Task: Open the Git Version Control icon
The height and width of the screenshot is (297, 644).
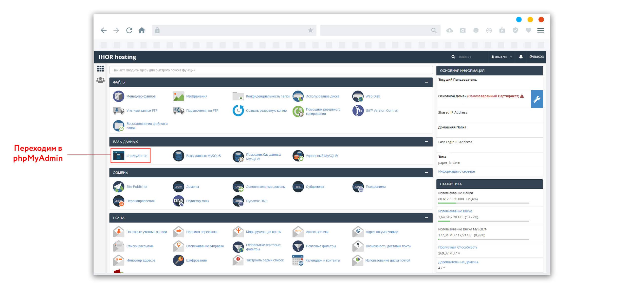Action: pyautogui.click(x=358, y=111)
